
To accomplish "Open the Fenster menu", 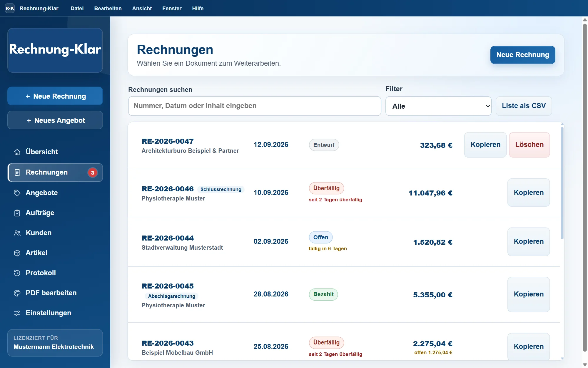I will coord(172,9).
